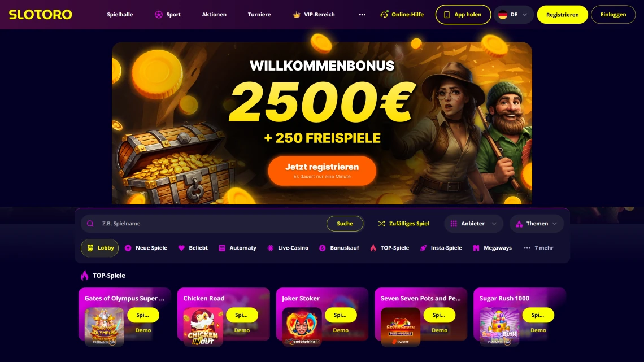Image resolution: width=644 pixels, height=362 pixels.
Task: Open the three-dots menu in the top navigation
Action: pyautogui.click(x=362, y=14)
